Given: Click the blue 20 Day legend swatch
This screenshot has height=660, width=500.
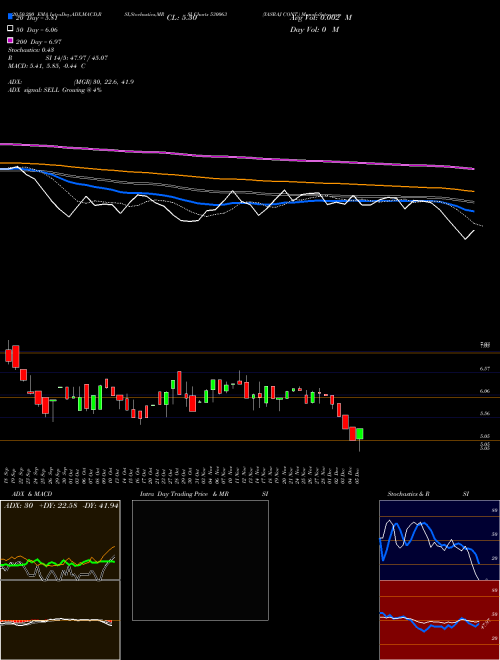Looking at the screenshot, I should (10, 17).
